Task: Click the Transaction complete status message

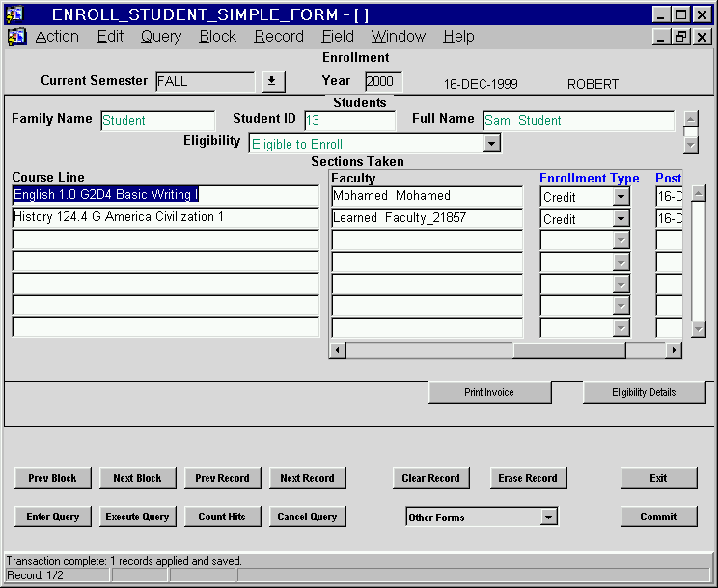Action: click(124, 561)
